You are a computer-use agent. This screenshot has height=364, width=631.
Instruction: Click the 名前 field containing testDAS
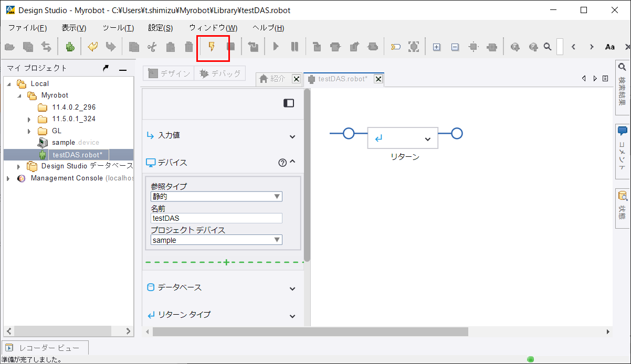pyautogui.click(x=216, y=218)
